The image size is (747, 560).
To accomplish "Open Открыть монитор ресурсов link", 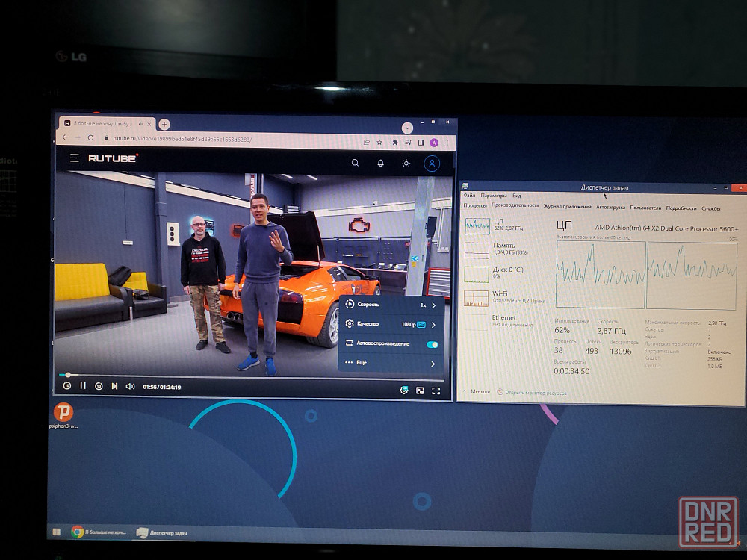I will click(x=532, y=393).
